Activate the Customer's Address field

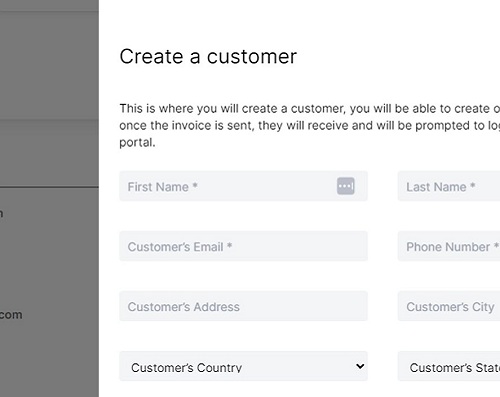tap(243, 306)
